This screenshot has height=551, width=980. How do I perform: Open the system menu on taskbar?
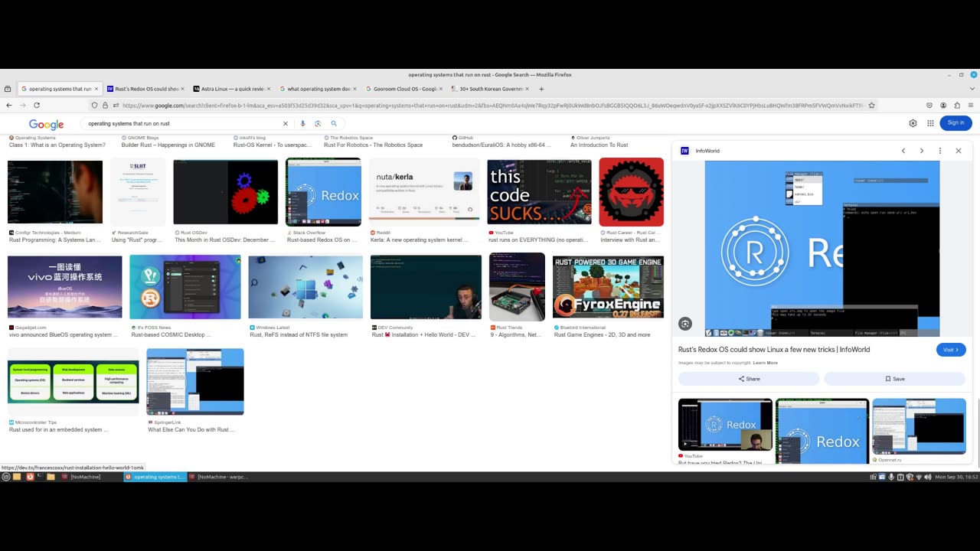5,477
